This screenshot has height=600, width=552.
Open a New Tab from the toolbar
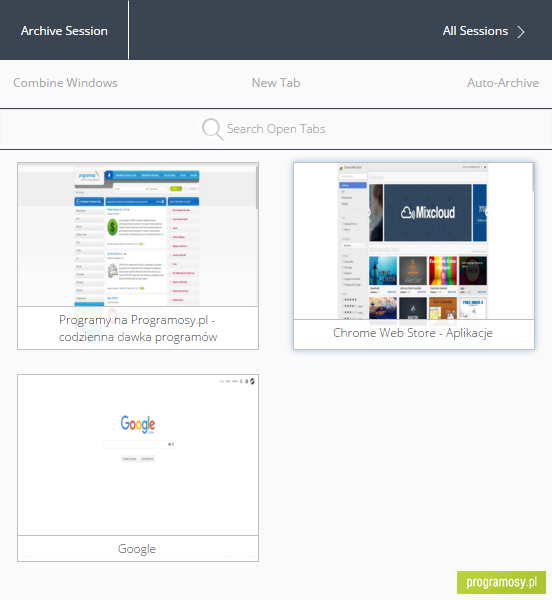[276, 83]
